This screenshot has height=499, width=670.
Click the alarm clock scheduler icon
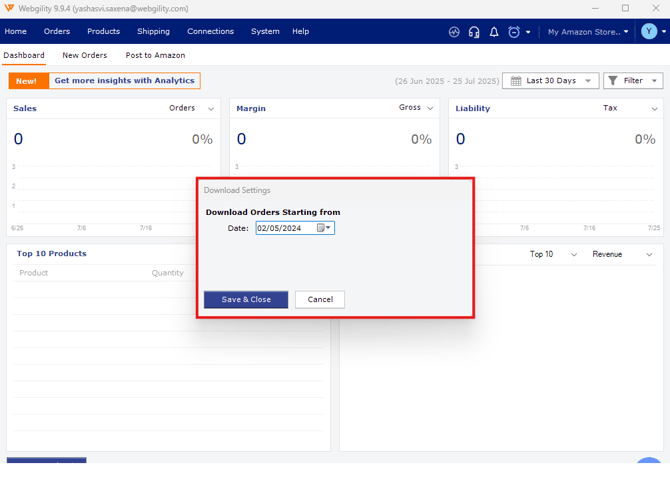click(514, 32)
